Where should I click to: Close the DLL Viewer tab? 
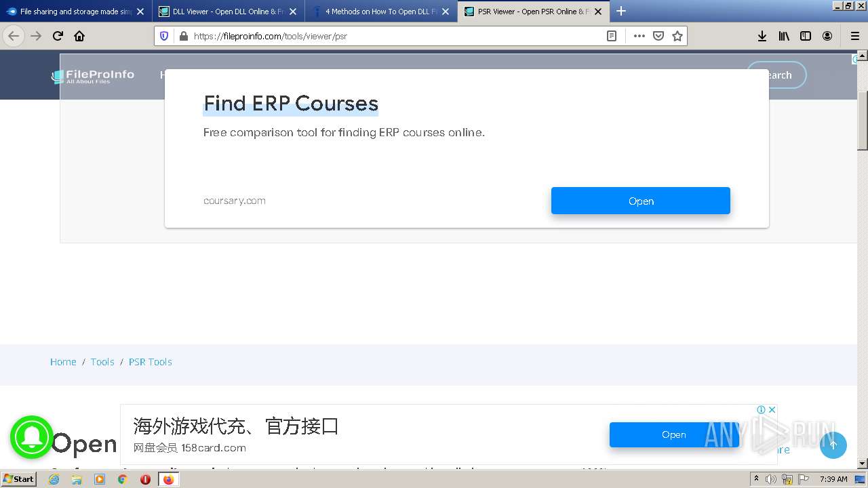pyautogui.click(x=293, y=12)
